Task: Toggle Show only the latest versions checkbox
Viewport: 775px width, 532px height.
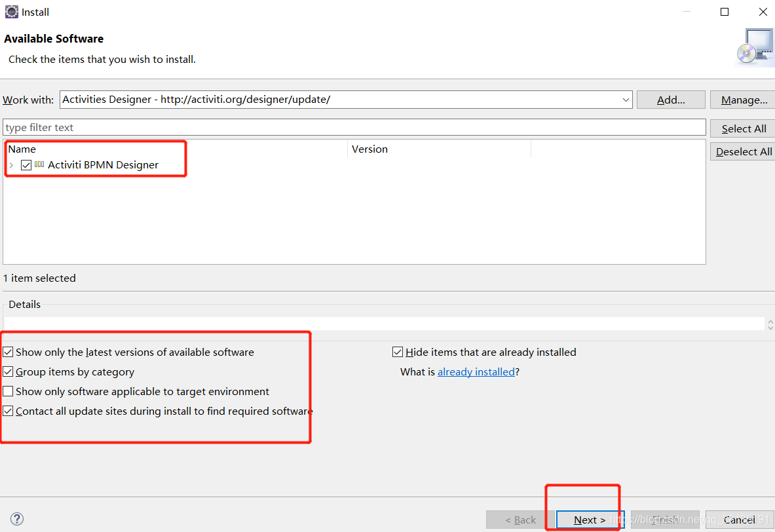Action: (8, 352)
